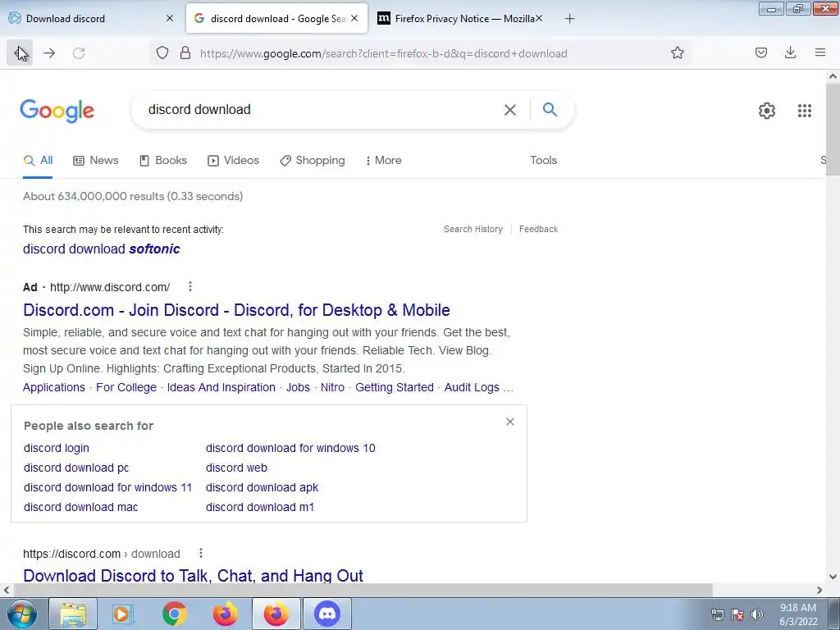Image resolution: width=840 pixels, height=630 pixels.
Task: Open the Audit Logs sitelink
Action: click(x=472, y=387)
